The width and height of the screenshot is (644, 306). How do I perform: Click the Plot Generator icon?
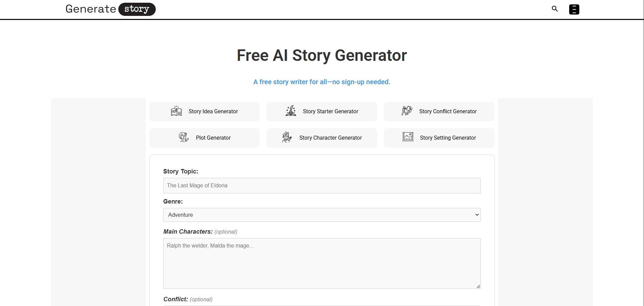pyautogui.click(x=184, y=137)
